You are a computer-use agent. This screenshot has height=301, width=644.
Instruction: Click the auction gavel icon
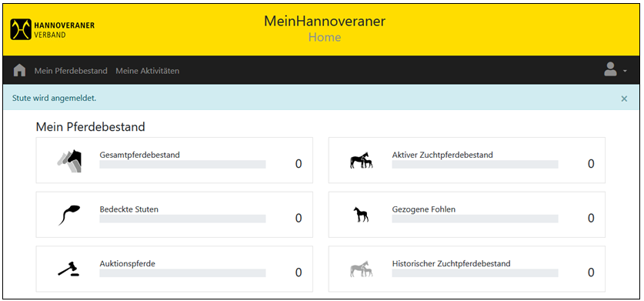click(x=68, y=269)
